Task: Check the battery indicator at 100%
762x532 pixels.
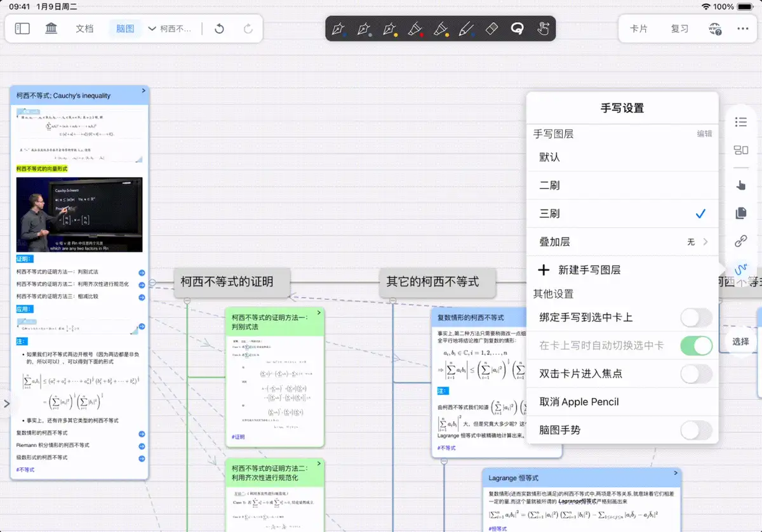Action: point(745,6)
